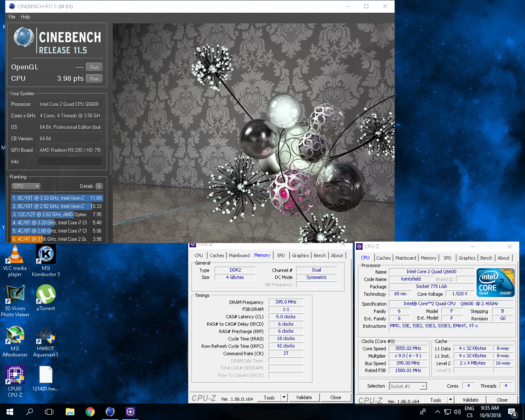Expand ranking Details arrow
The width and height of the screenshot is (525, 420).
coord(99,186)
